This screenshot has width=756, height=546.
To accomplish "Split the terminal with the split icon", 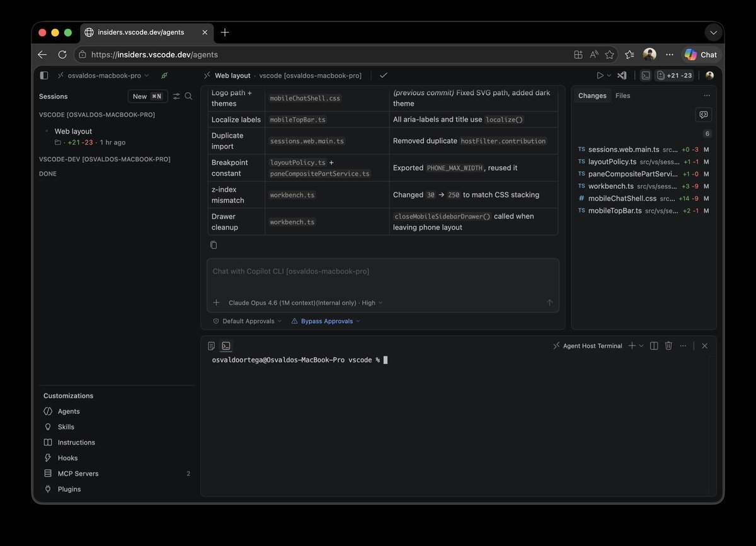I will pyautogui.click(x=654, y=346).
